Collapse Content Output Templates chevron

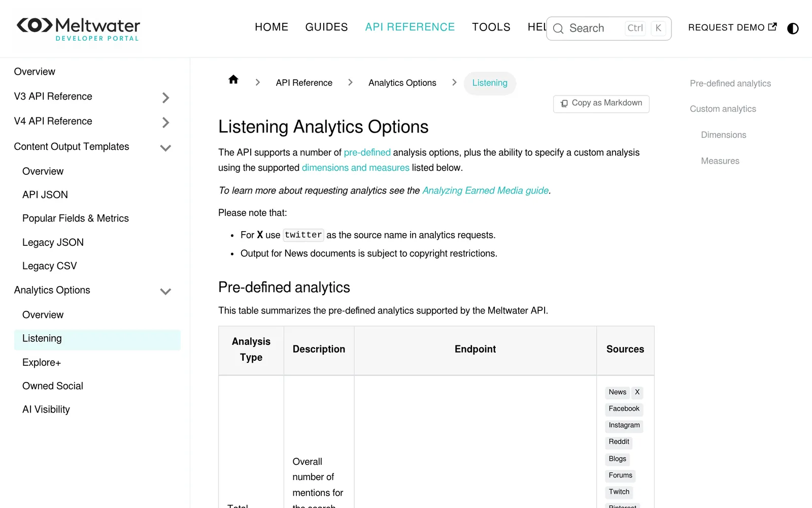click(165, 148)
